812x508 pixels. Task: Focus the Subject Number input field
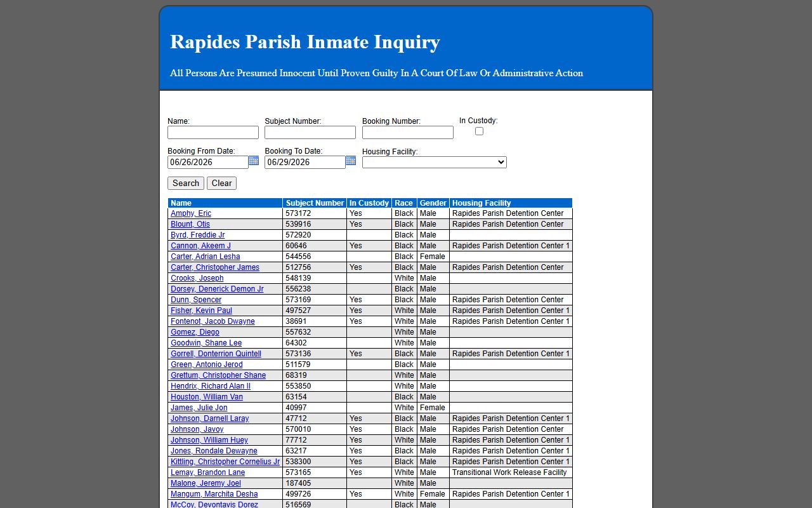click(310, 132)
